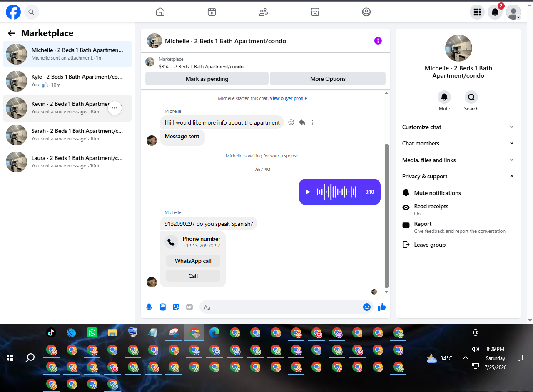Toggle Mute bell under Michelle's profile

[444, 97]
